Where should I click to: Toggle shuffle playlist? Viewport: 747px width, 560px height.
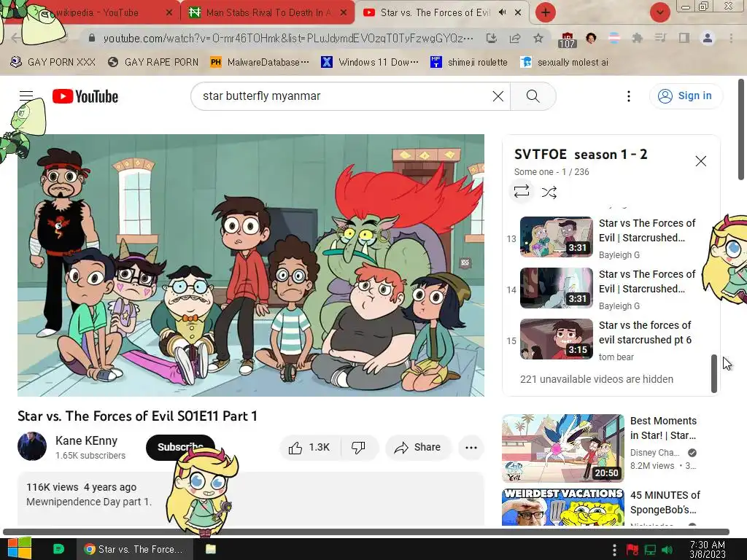549,192
